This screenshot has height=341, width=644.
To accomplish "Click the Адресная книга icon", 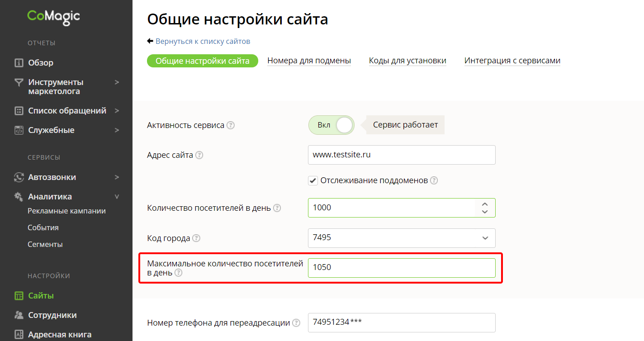I will click(x=19, y=335).
